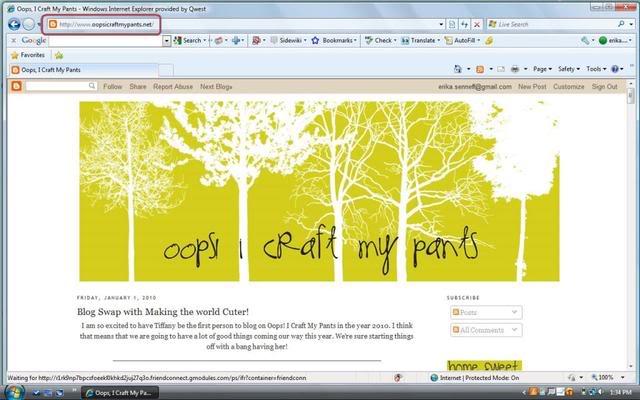Click the spelling Check toolbar button
Image resolution: width=640 pixels, height=400 pixels.
click(380, 40)
